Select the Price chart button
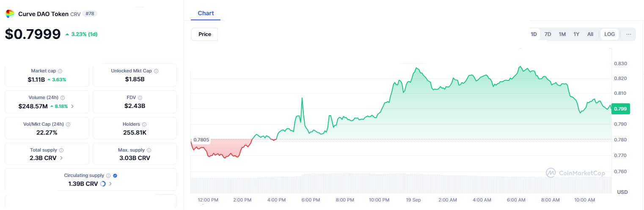644x210 pixels. pyautogui.click(x=205, y=34)
